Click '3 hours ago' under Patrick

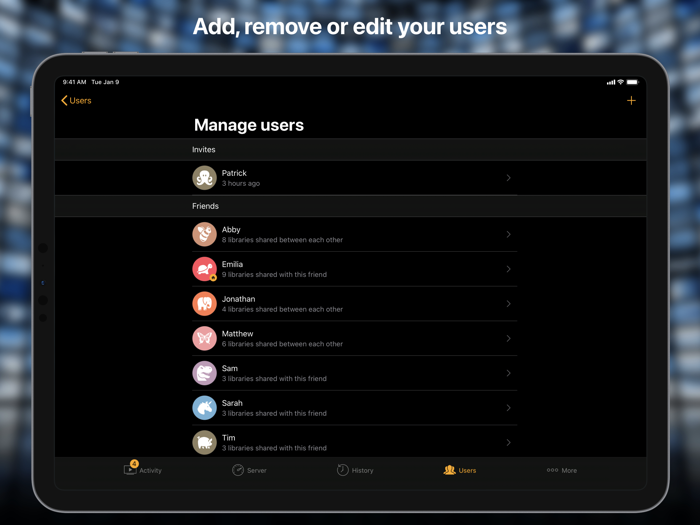tap(241, 183)
